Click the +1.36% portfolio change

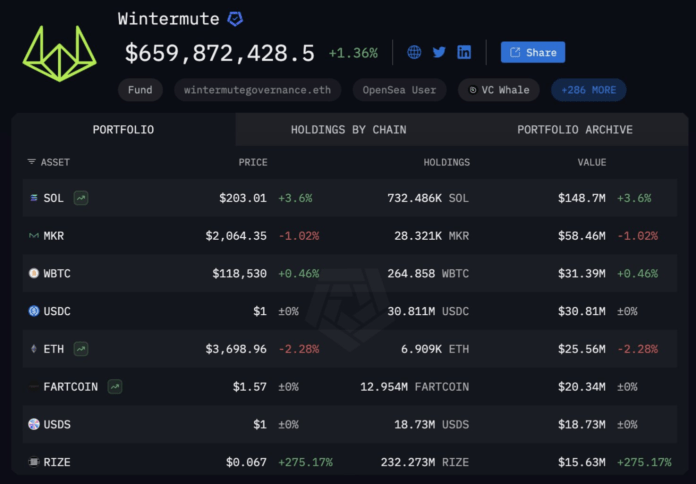[x=353, y=53]
